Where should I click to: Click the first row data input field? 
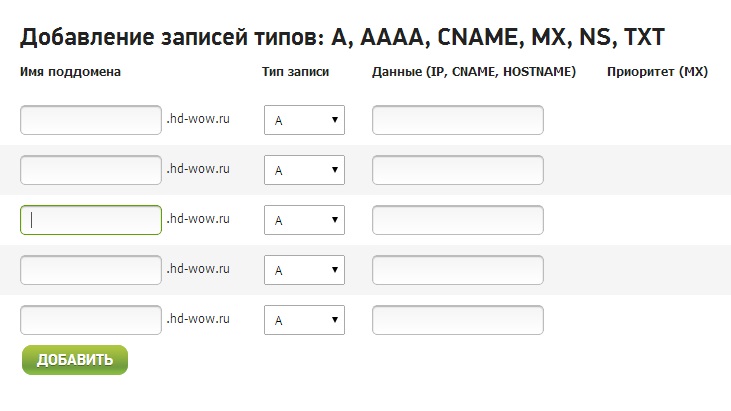458,120
